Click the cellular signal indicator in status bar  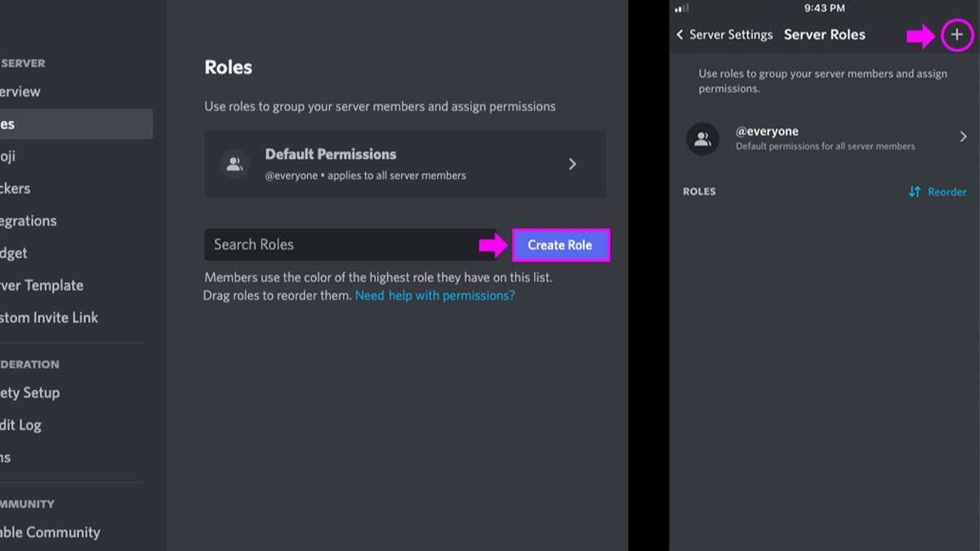pos(683,7)
